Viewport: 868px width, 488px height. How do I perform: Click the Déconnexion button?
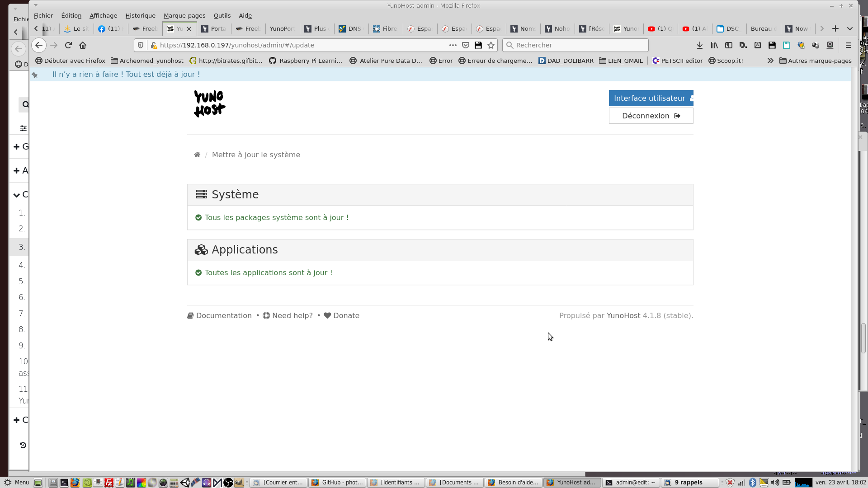(651, 116)
